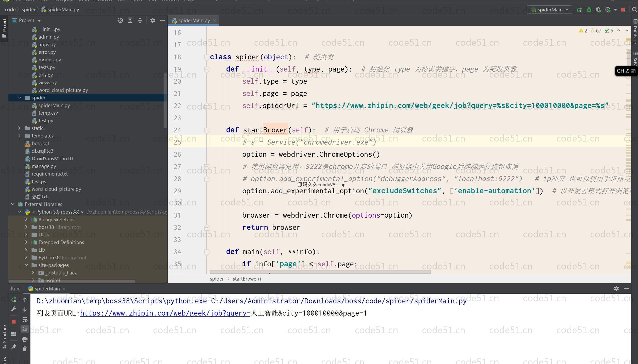Click 'spiderMain.py' in navigation bar
Viewport: 638px width, 364px height.
(x=60, y=10)
